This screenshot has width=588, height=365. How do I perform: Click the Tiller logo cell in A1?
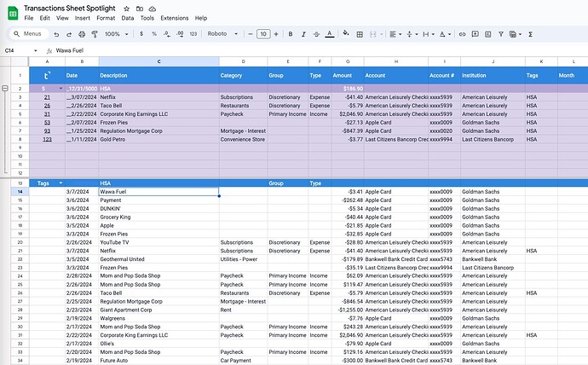47,75
